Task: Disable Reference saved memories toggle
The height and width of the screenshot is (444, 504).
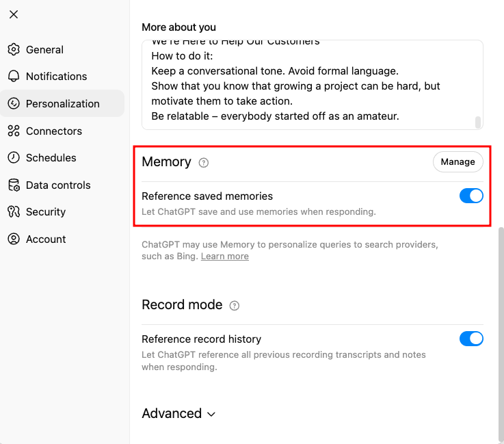Action: 471,196
